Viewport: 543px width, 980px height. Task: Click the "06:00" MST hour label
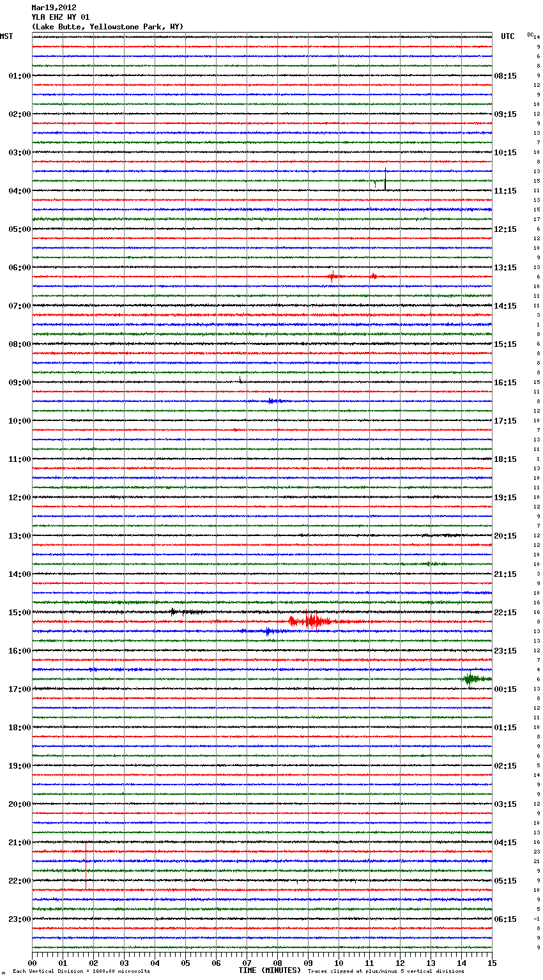pyautogui.click(x=20, y=268)
